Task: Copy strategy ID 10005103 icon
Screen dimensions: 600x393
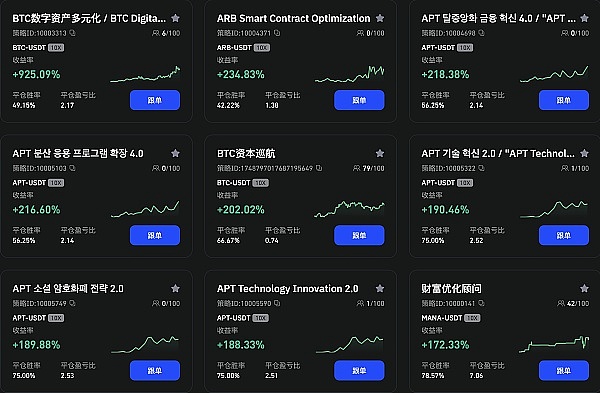Action: (x=72, y=168)
